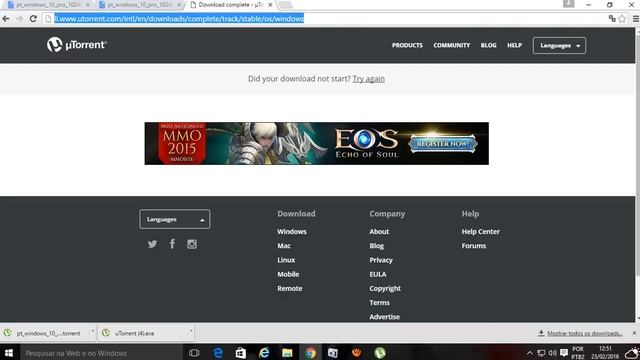Viewport: 640px width, 360px height.
Task: Launch Microsoft Edge from taskbar
Action: coord(218,353)
